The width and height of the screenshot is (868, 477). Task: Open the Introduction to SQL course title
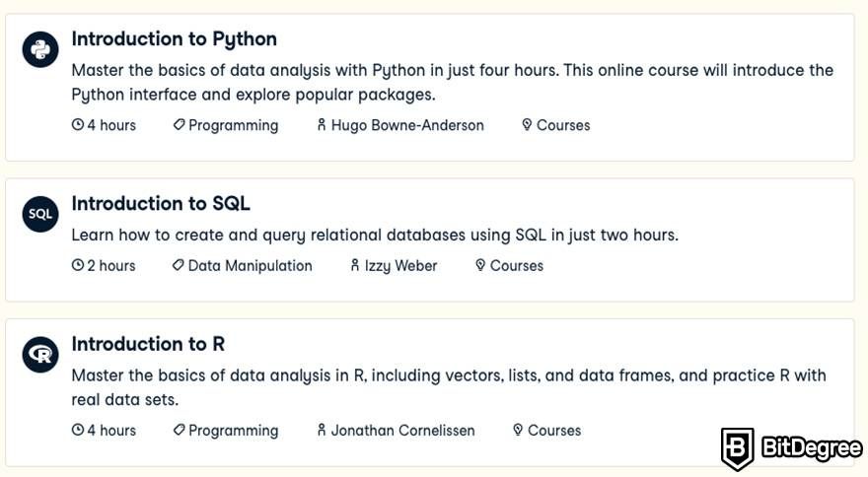pyautogui.click(x=161, y=204)
